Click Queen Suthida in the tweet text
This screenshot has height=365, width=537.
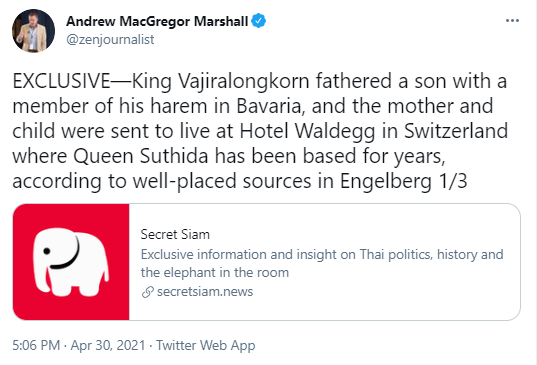[x=140, y=156]
